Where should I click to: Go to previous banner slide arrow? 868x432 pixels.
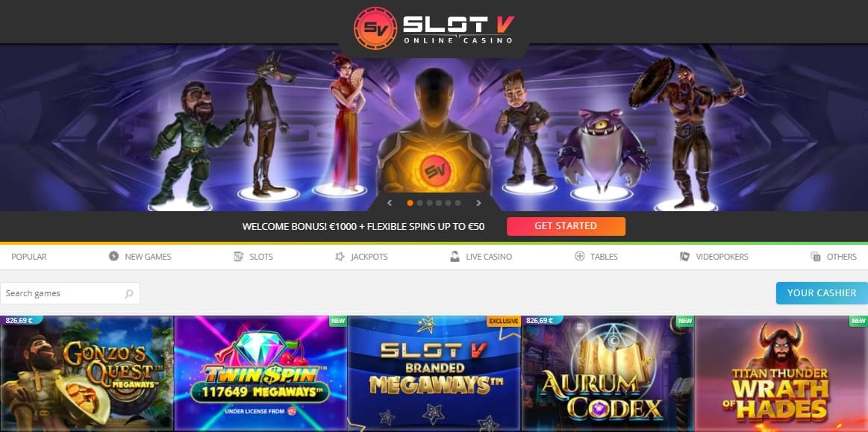pyautogui.click(x=390, y=203)
